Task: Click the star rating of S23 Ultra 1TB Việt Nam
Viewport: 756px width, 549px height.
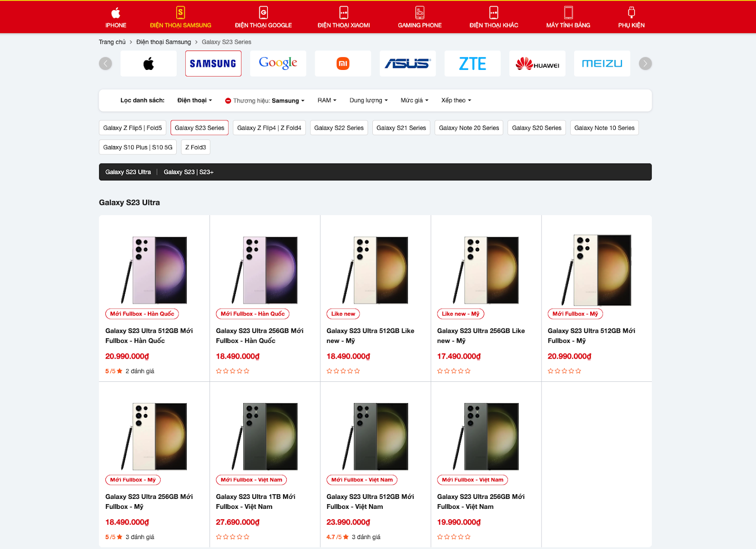Action: 232,537
